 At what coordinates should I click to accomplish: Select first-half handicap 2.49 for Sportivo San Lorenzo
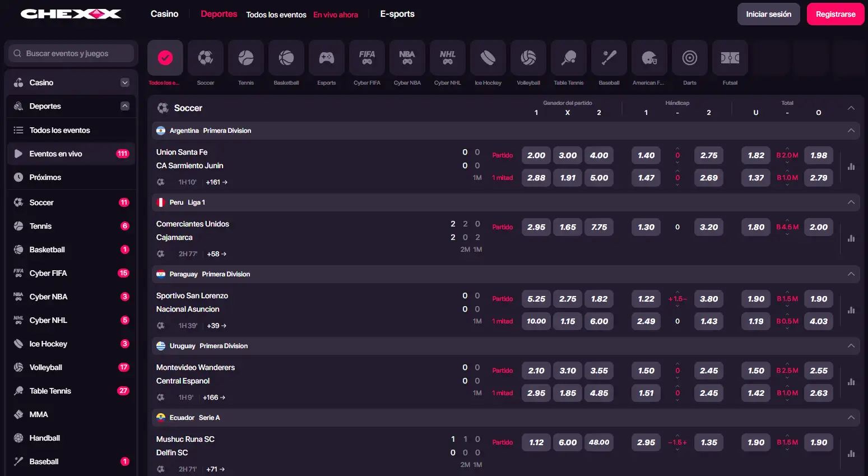[x=646, y=321]
